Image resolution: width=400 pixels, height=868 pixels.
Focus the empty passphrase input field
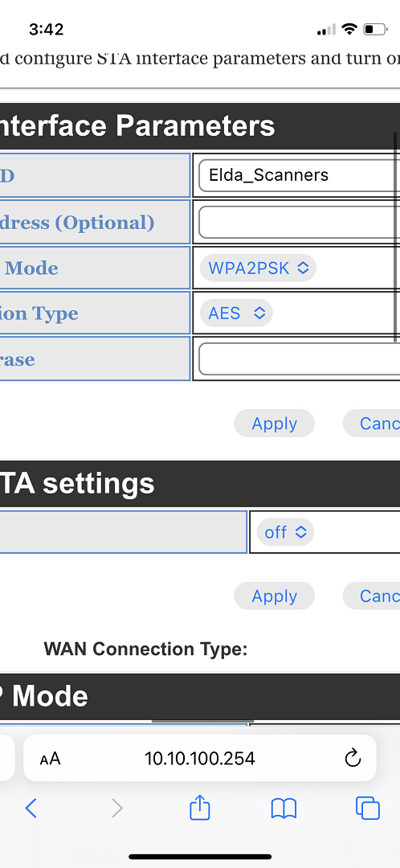pyautogui.click(x=300, y=358)
